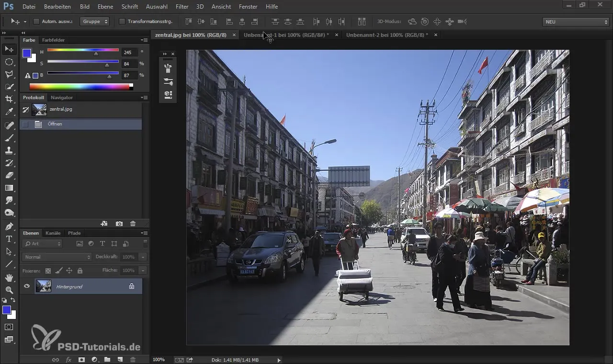Click foreground color swatch in Farbe panel
The height and width of the screenshot is (364, 613).
click(27, 53)
